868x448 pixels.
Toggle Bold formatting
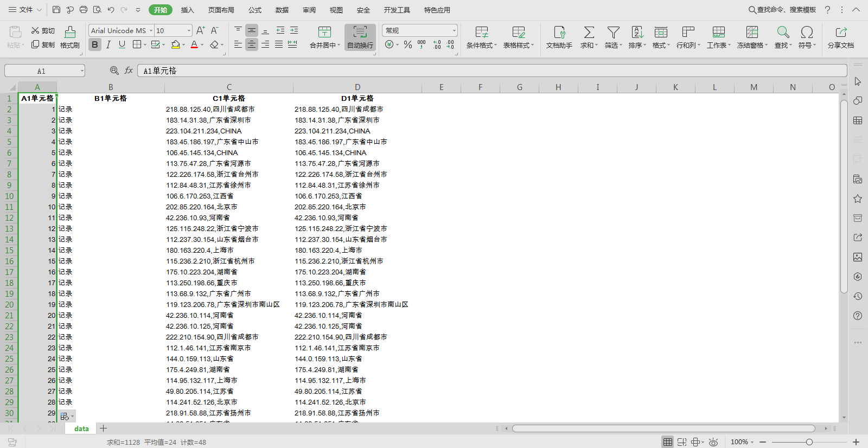pyautogui.click(x=95, y=44)
